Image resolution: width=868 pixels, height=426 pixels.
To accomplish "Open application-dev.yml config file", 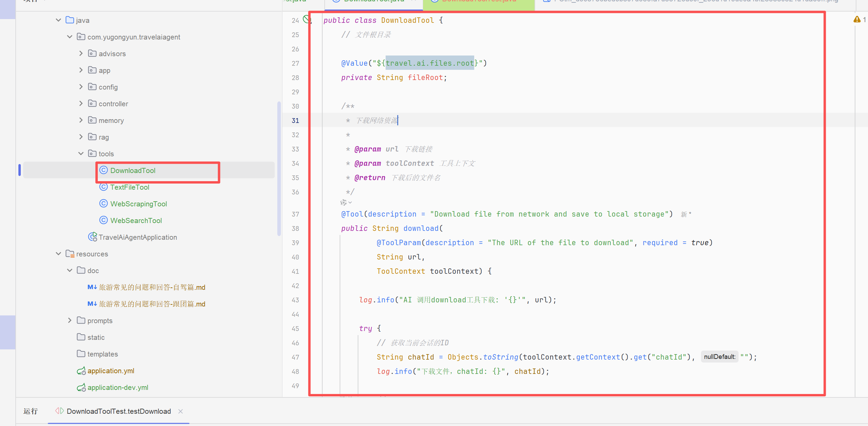I will [118, 387].
